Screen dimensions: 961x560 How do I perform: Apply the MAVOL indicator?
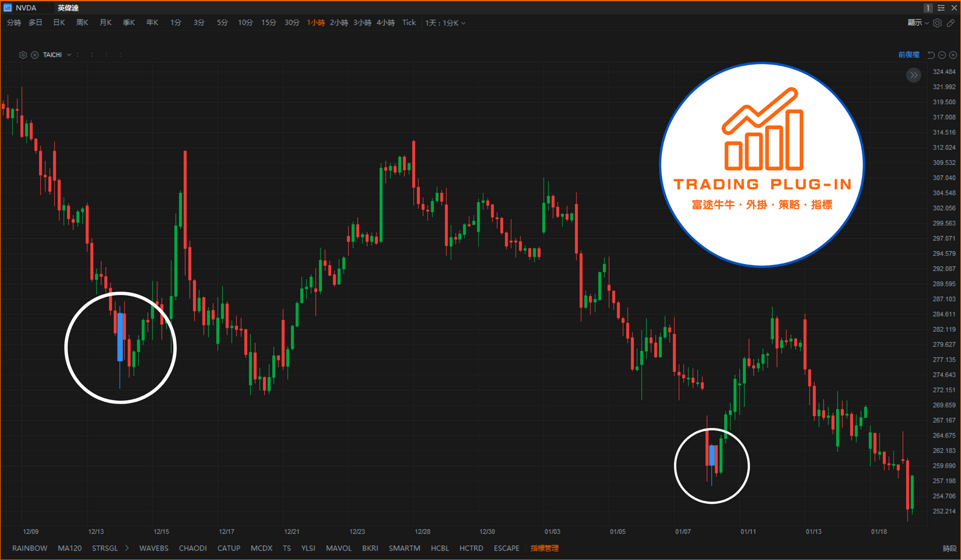point(339,548)
